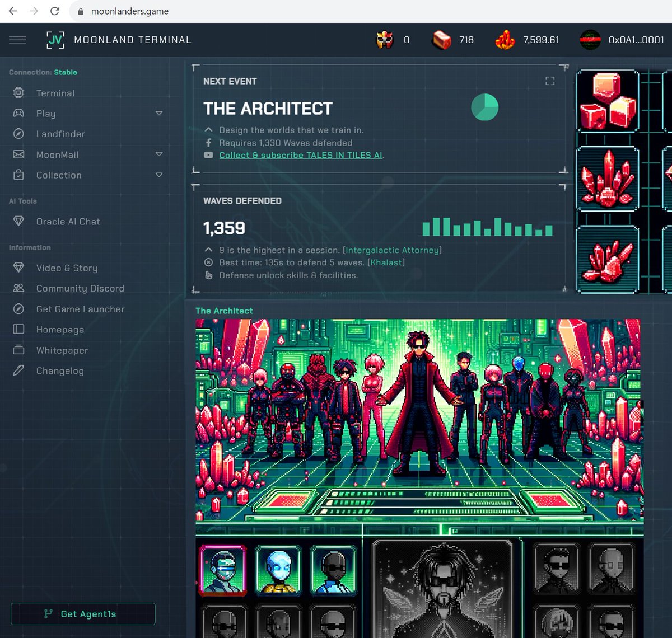Open the Whitepaper entry
Viewport: 672px width, 638px height.
tap(62, 350)
